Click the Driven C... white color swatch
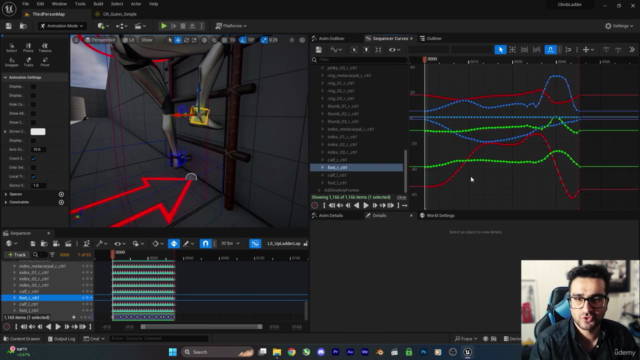640x360 pixels. click(x=38, y=131)
